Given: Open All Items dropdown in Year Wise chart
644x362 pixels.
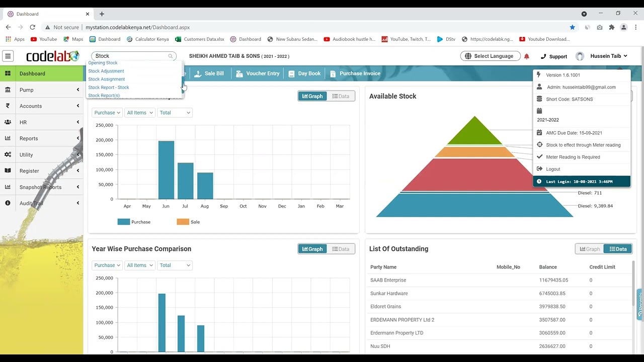Looking at the screenshot, I should pos(140,265).
